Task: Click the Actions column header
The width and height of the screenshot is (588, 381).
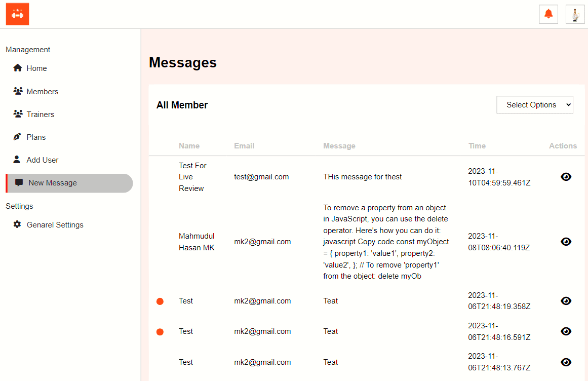Action: (x=563, y=146)
